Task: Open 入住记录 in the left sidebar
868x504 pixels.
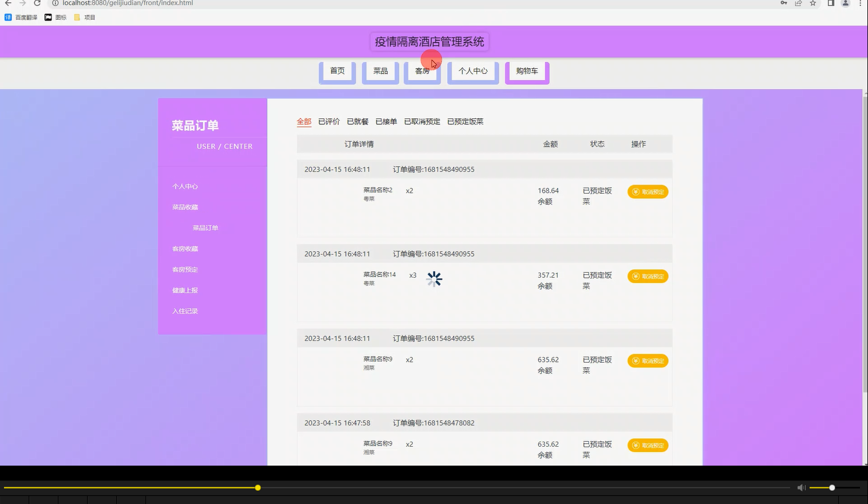Action: coord(185,311)
